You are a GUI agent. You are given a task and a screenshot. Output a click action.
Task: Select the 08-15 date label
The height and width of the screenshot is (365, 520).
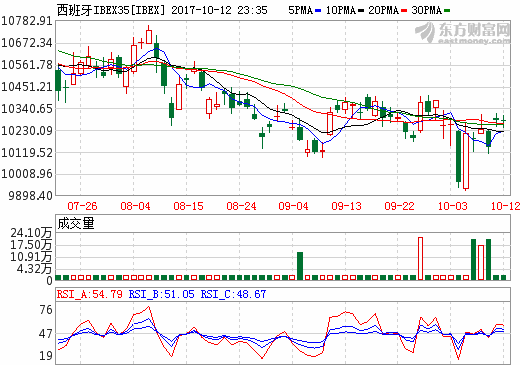188,206
